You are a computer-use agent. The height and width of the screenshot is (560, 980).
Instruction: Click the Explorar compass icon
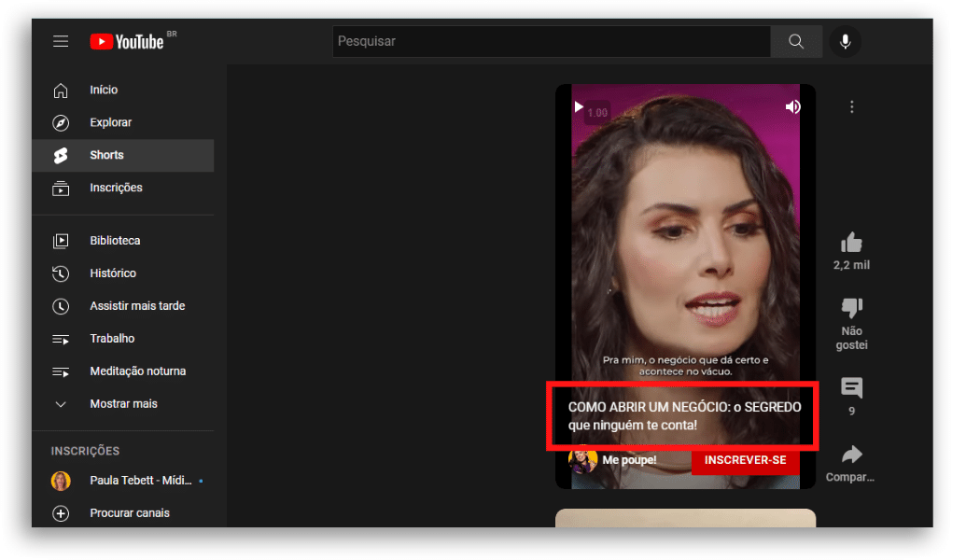[61, 122]
